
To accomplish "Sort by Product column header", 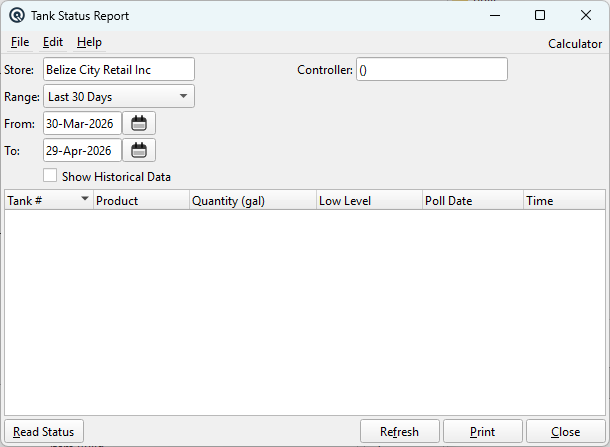I will coord(141,200).
